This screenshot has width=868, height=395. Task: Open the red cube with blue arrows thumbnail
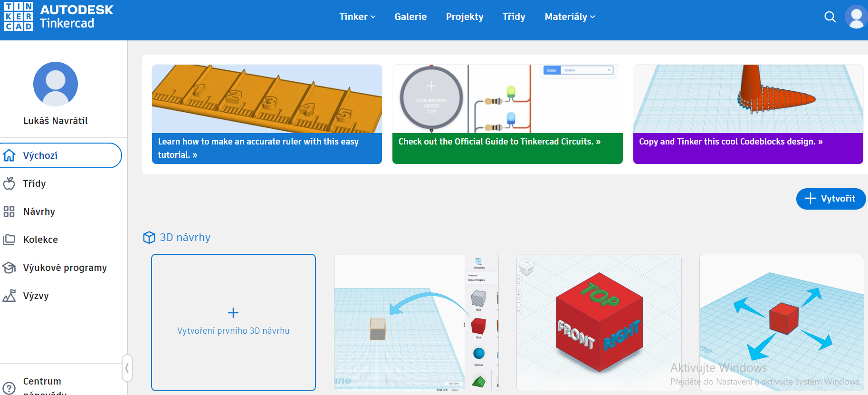point(782,322)
